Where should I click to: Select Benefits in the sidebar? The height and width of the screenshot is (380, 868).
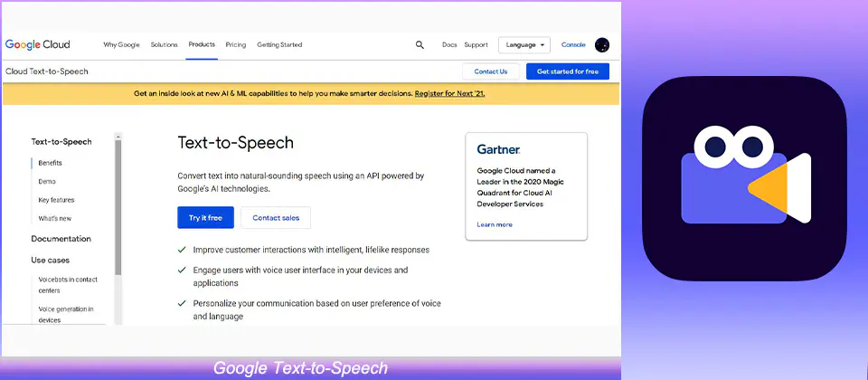click(x=50, y=163)
